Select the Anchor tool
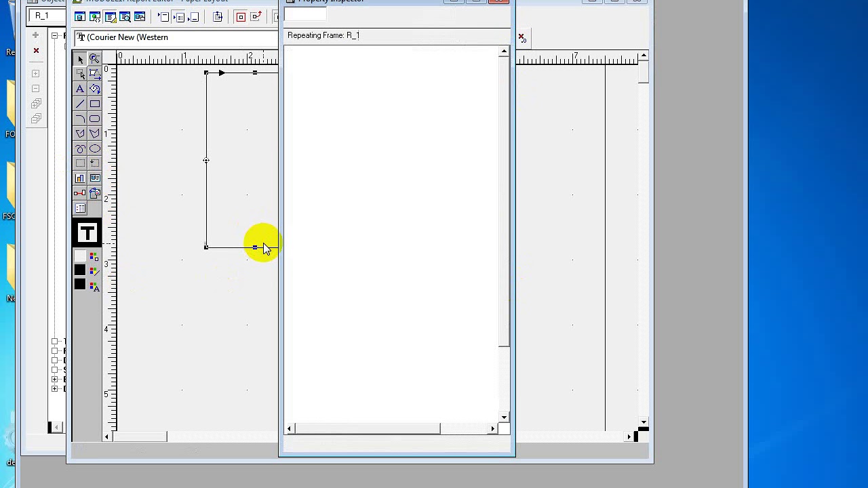Viewport: 868px width, 488px height. [80, 193]
